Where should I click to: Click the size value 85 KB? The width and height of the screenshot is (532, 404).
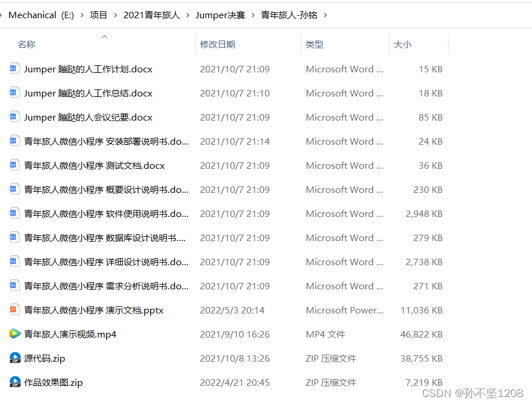(x=430, y=118)
